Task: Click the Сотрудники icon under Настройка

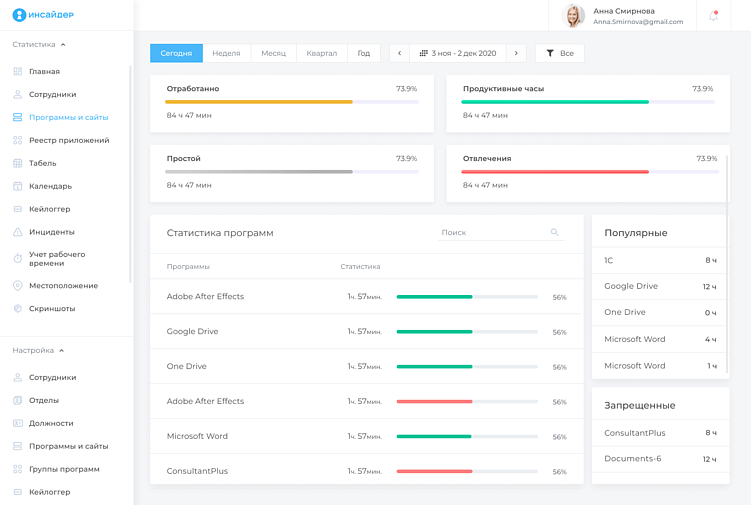Action: pos(18,378)
